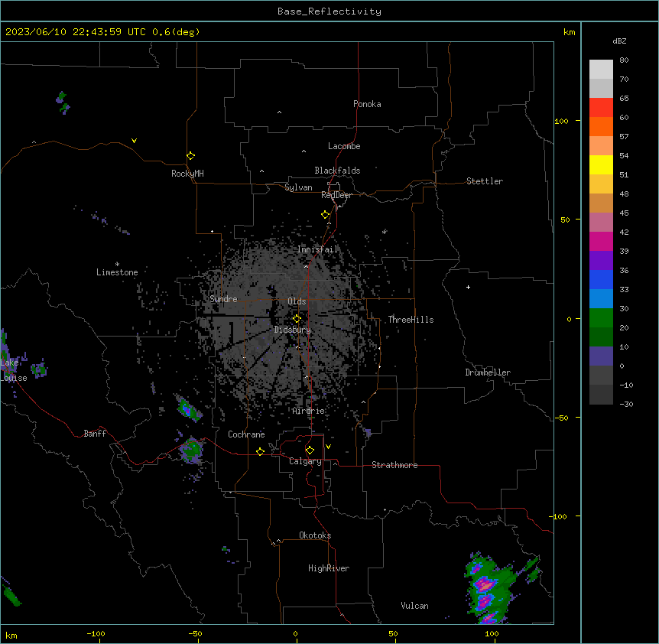Click the Innisfail label

(317, 249)
